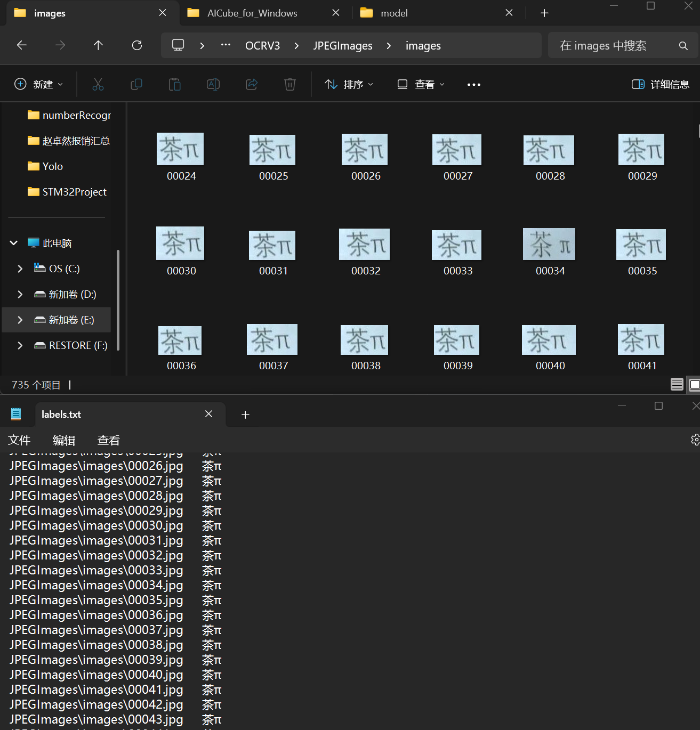Click the Delete trash can icon
Image resolution: width=700 pixels, height=730 pixels.
coord(290,84)
